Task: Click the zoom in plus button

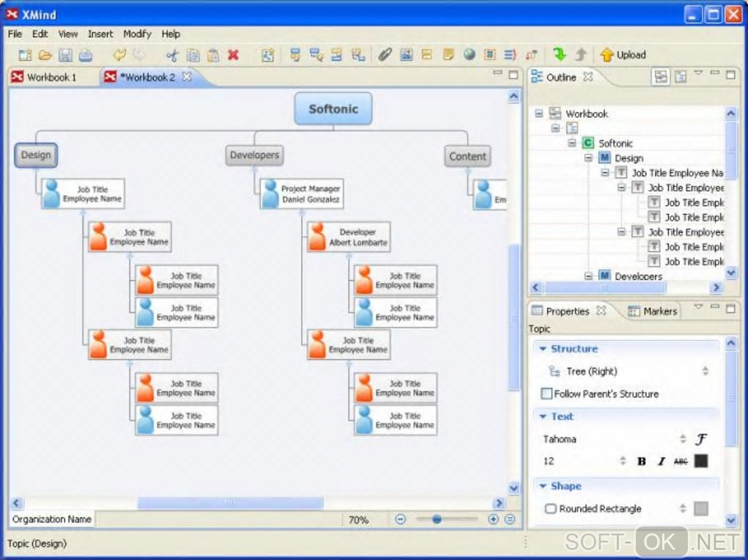Action: tap(494, 519)
